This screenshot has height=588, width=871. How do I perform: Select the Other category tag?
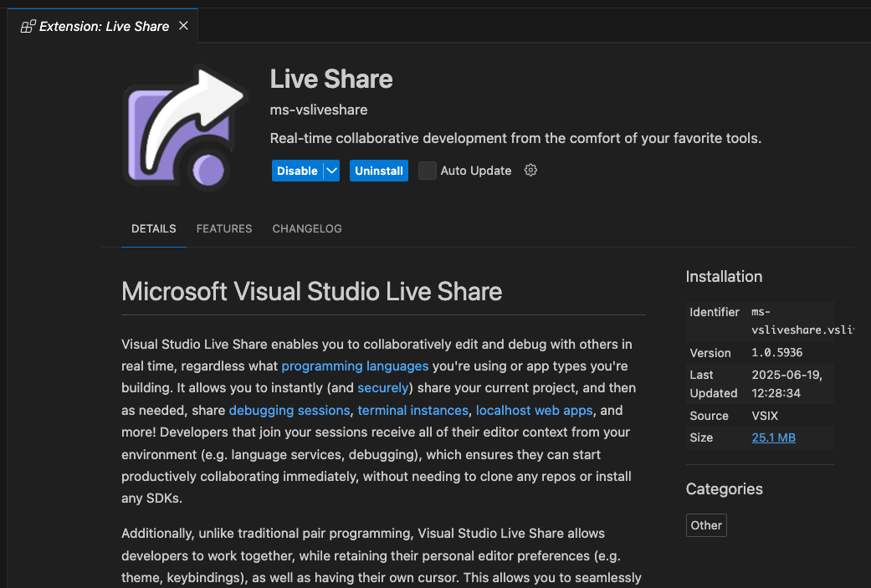[706, 525]
